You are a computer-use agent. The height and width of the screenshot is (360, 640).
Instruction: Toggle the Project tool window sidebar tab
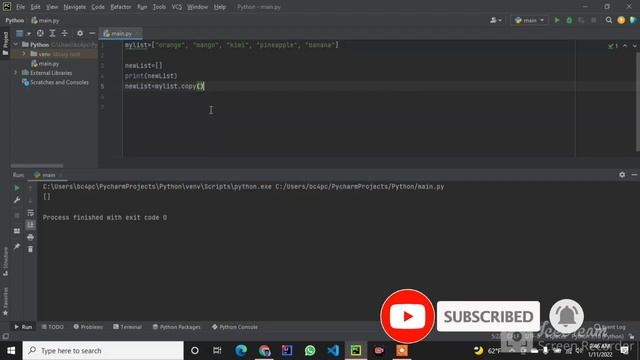pos(5,43)
